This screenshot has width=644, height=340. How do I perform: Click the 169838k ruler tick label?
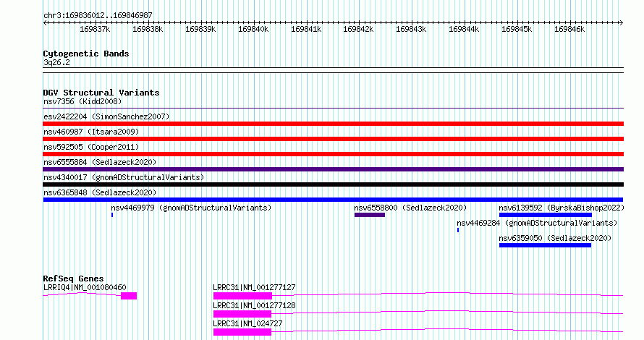(x=148, y=29)
